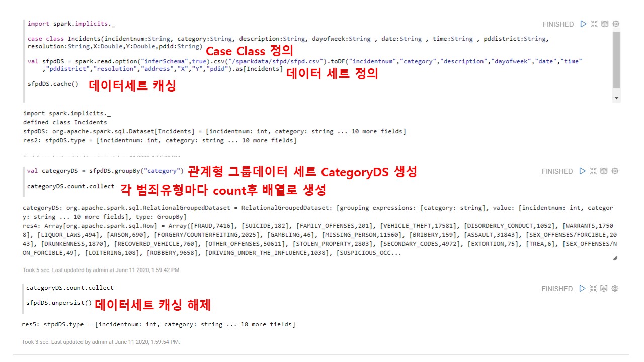
Task: Hide editor of the categoryDS groupBy paragraph
Action: (594, 171)
